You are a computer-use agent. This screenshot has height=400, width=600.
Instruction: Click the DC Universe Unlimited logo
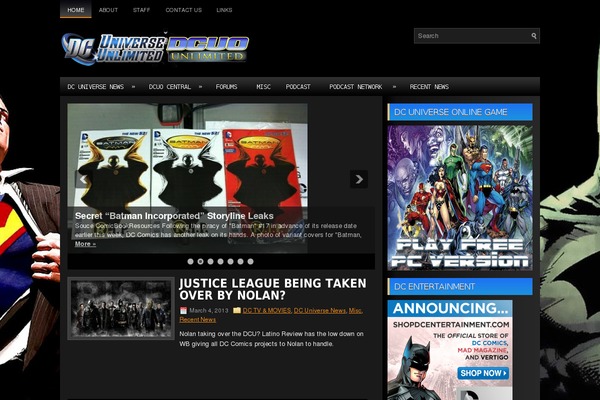[x=114, y=49]
